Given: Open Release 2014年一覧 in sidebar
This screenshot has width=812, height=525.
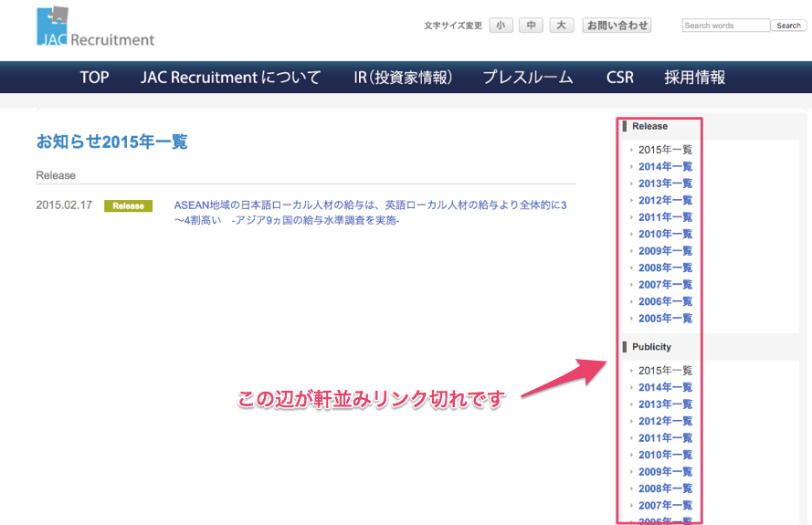Looking at the screenshot, I should tap(665, 167).
